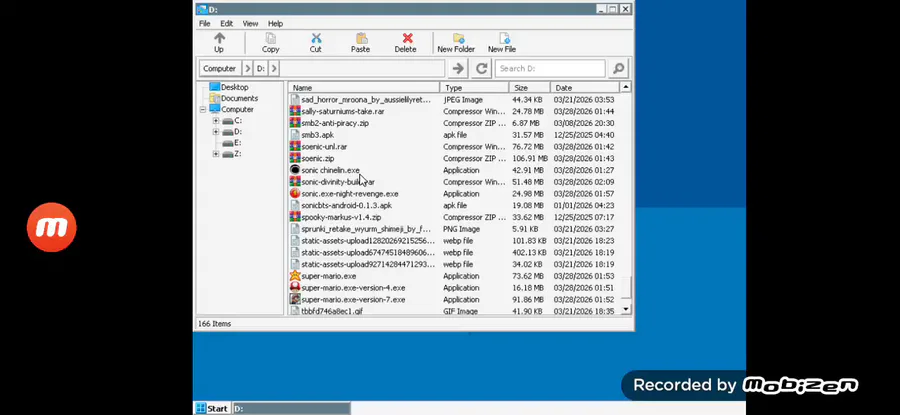Sort by the Name column header
This screenshot has height=415, width=900.
tap(364, 88)
